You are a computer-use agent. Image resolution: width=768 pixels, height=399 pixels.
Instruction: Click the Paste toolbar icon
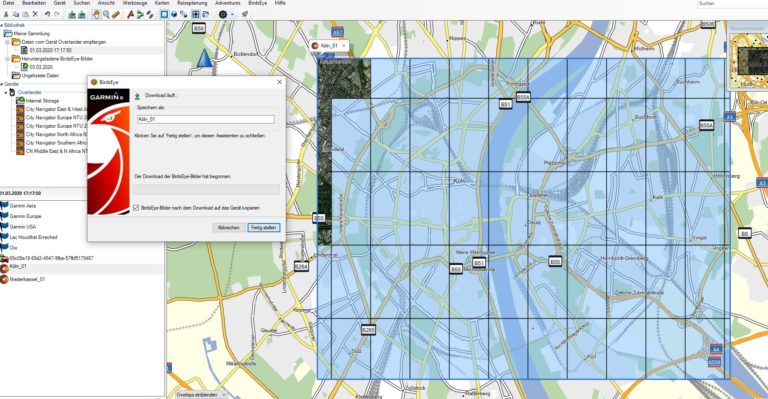25,15
